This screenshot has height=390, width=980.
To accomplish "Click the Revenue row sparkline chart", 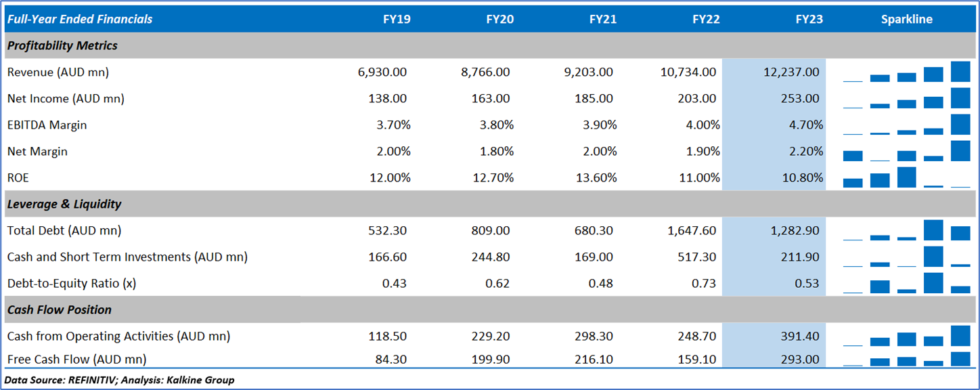I will 906,72.
